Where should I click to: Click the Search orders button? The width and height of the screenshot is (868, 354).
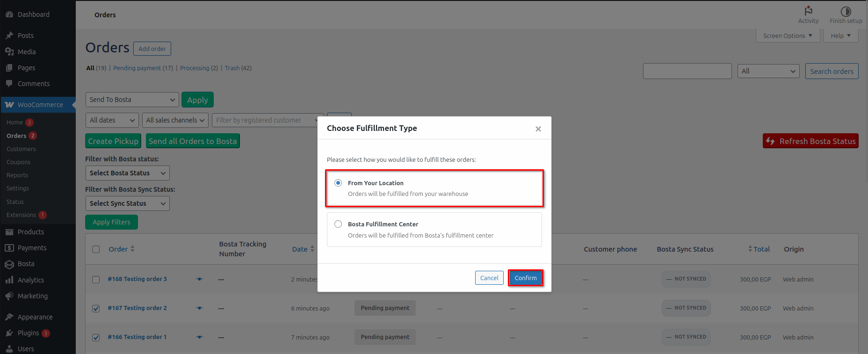(x=832, y=71)
